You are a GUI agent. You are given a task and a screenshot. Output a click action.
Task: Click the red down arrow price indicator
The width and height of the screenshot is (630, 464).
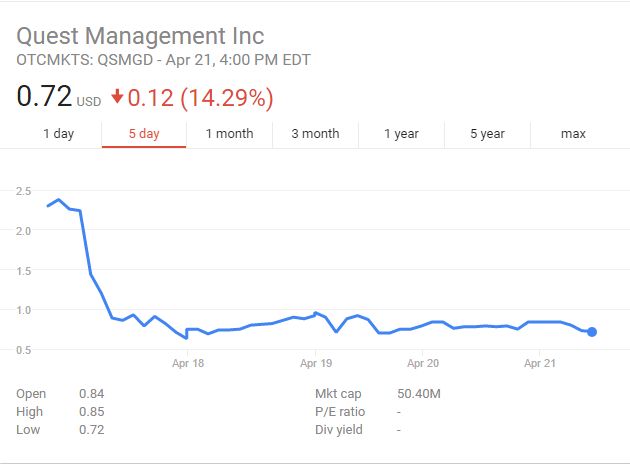pos(118,98)
